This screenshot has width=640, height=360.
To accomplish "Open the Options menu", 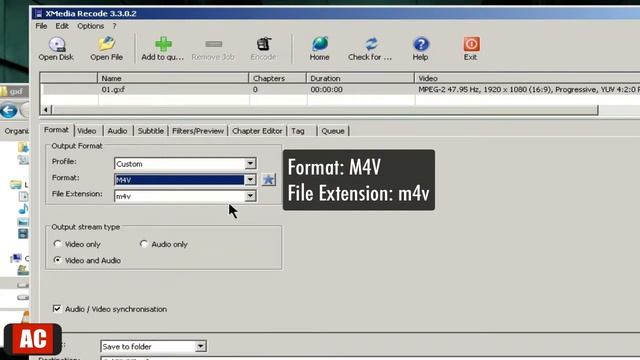I will tap(91, 26).
